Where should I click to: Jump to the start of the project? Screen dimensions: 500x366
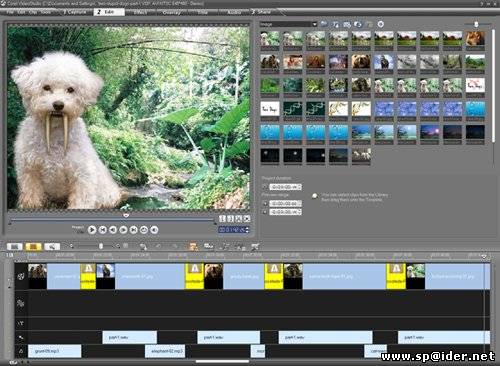pos(103,230)
